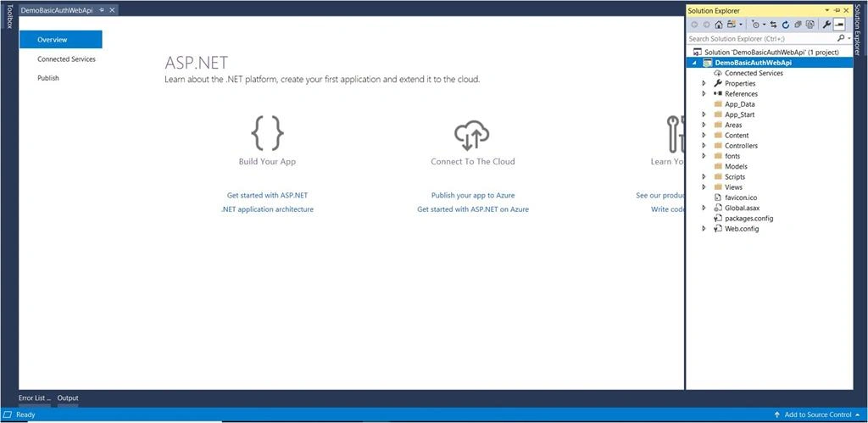Open Solution Explorer window position dropdown
This screenshot has height=423, width=868.
827,10
